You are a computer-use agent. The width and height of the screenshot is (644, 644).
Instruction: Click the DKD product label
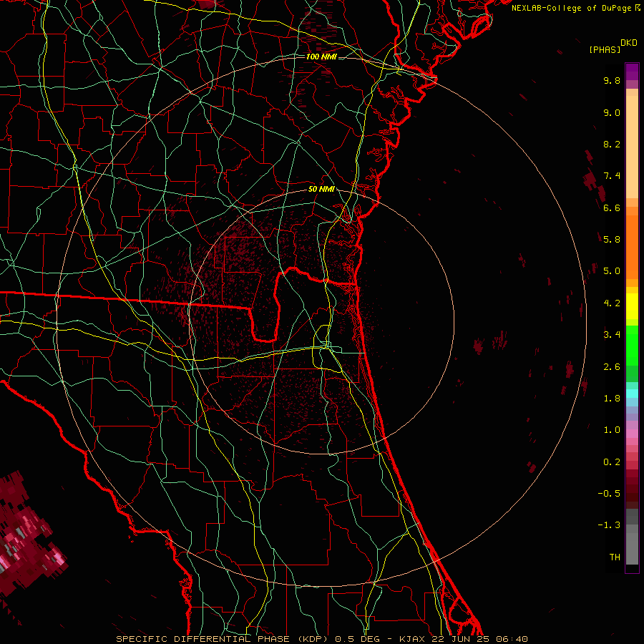(629, 43)
